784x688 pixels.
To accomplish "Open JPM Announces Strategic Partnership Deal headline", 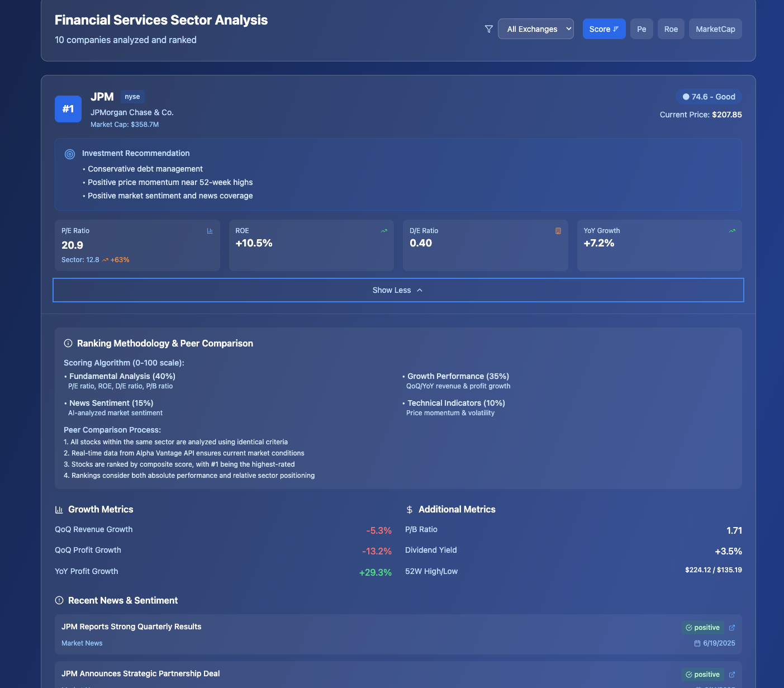I will (x=140, y=673).
